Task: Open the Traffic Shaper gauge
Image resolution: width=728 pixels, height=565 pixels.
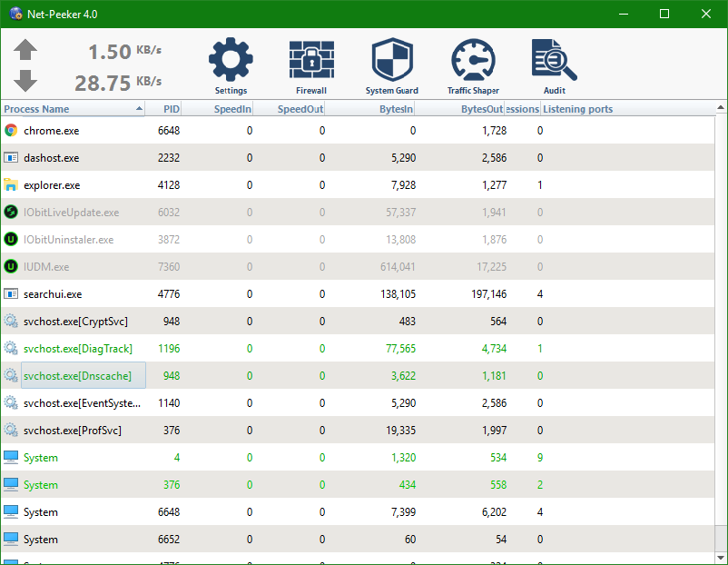Action: pos(473,62)
